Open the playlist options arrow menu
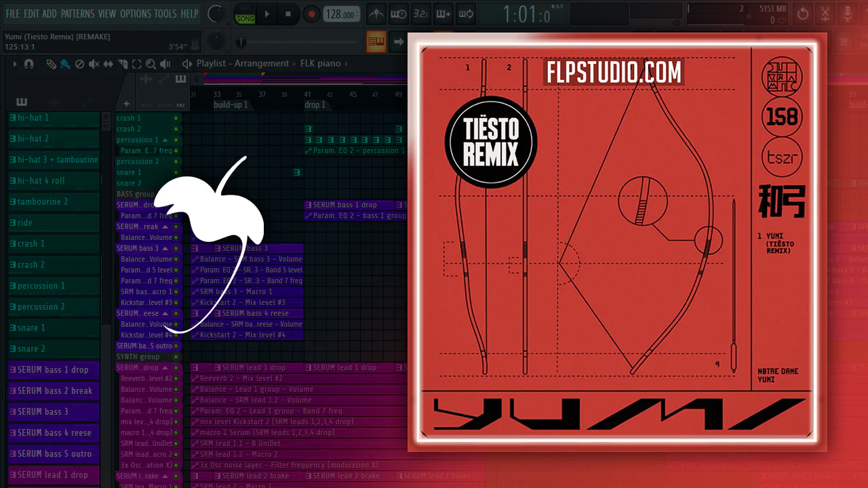The height and width of the screenshot is (488, 868). [14, 64]
